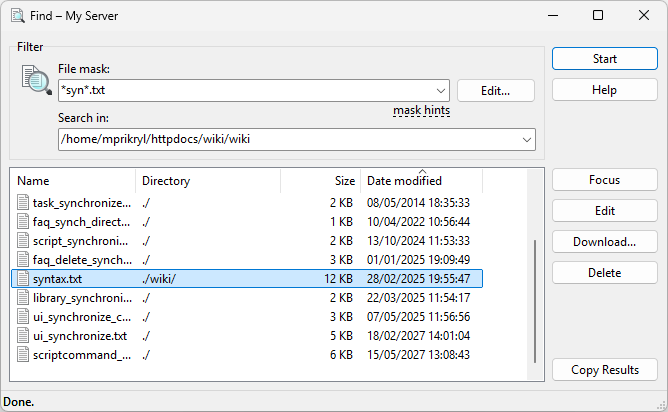Open the mask hints link
The image size is (668, 412).
pos(421,111)
